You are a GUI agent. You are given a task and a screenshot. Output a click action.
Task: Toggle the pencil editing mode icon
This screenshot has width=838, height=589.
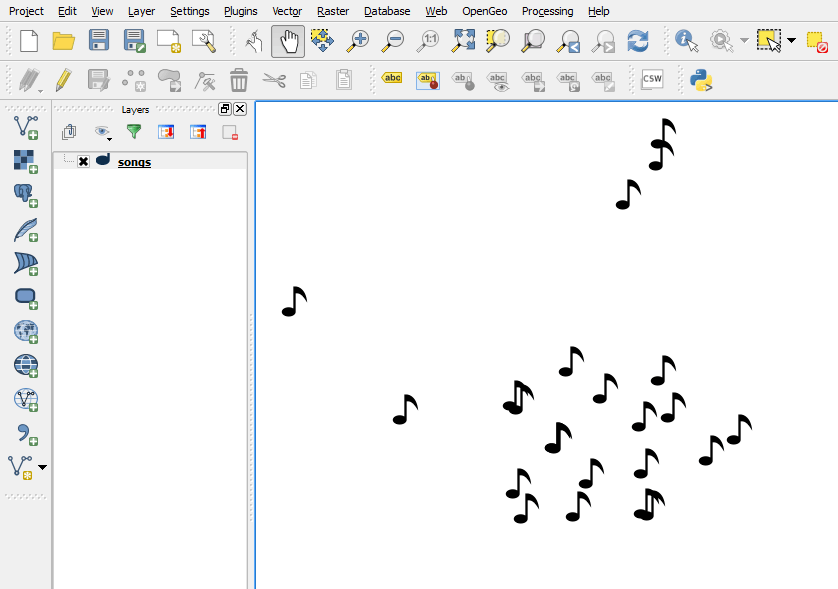[63, 79]
